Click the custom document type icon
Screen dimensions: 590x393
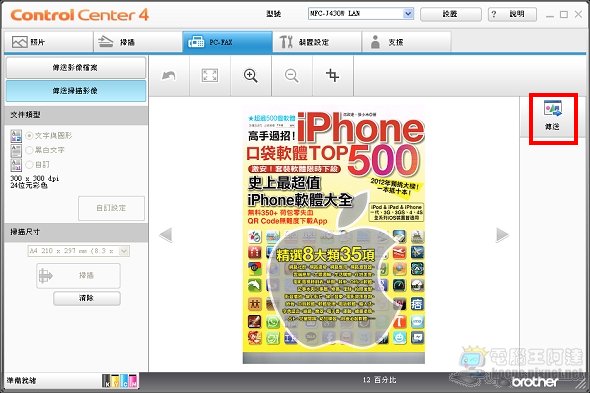tap(16, 165)
